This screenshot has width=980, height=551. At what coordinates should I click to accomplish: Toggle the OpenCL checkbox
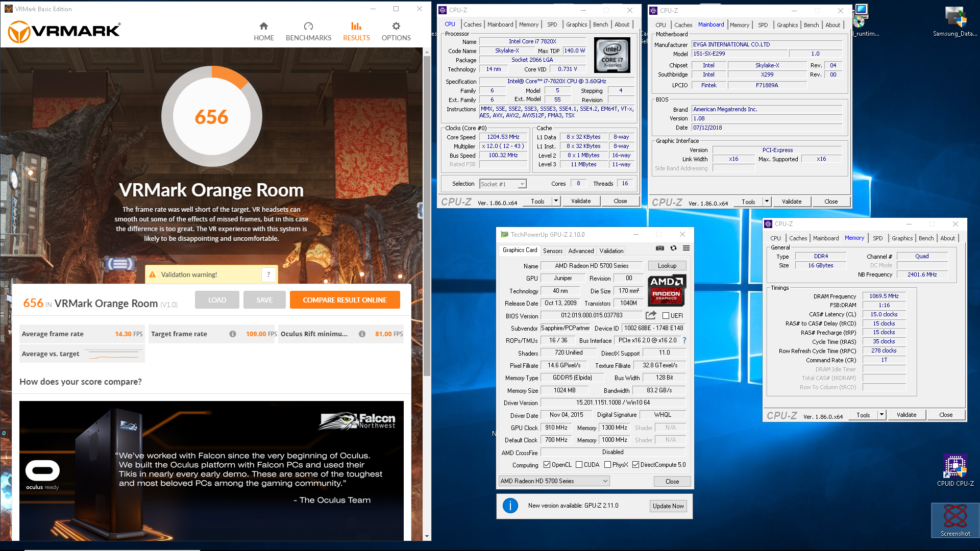click(x=547, y=465)
